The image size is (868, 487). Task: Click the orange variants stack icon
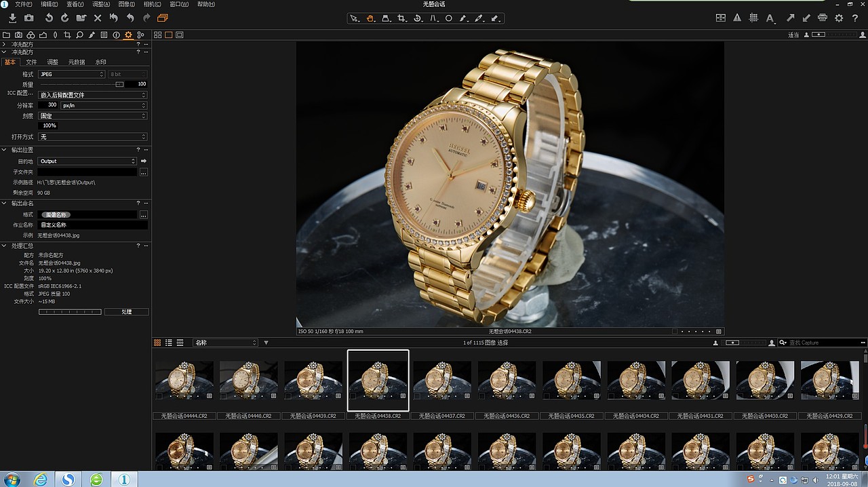pyautogui.click(x=163, y=18)
